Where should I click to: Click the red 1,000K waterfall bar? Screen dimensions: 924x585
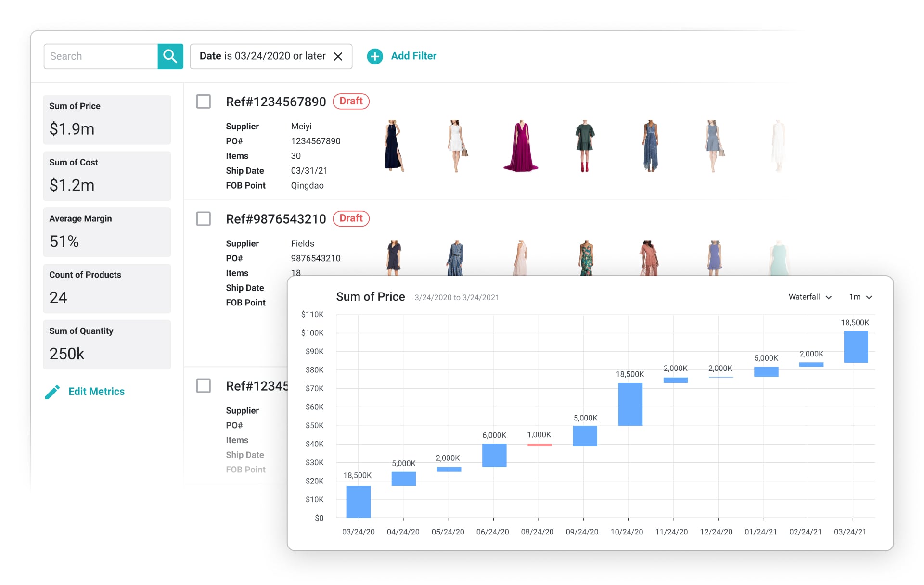(x=539, y=445)
